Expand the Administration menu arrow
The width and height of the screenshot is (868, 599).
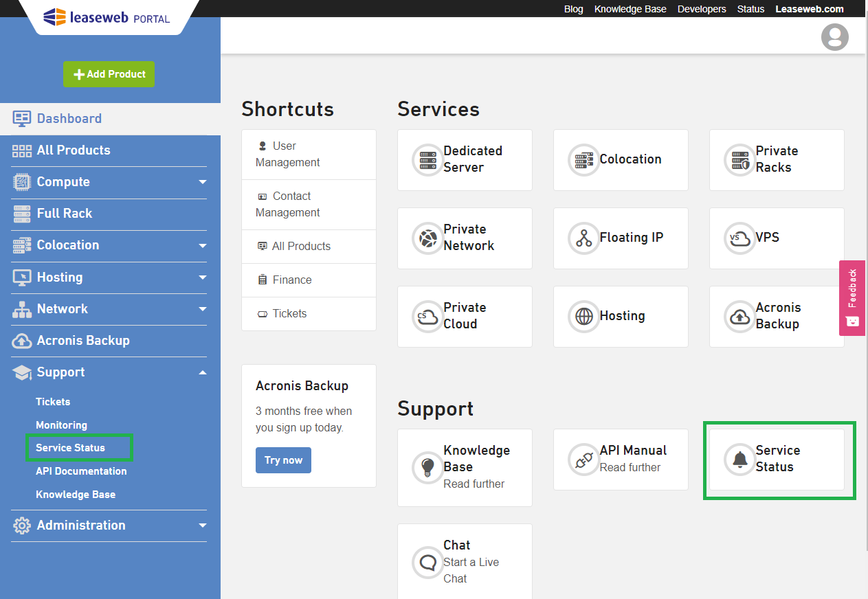[202, 525]
